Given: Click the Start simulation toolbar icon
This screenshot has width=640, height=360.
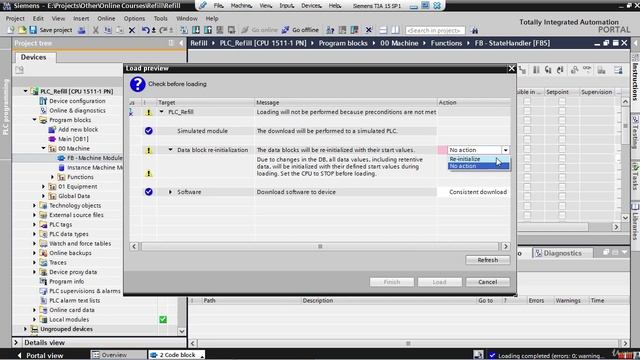Looking at the screenshot, I should click(x=220, y=30).
